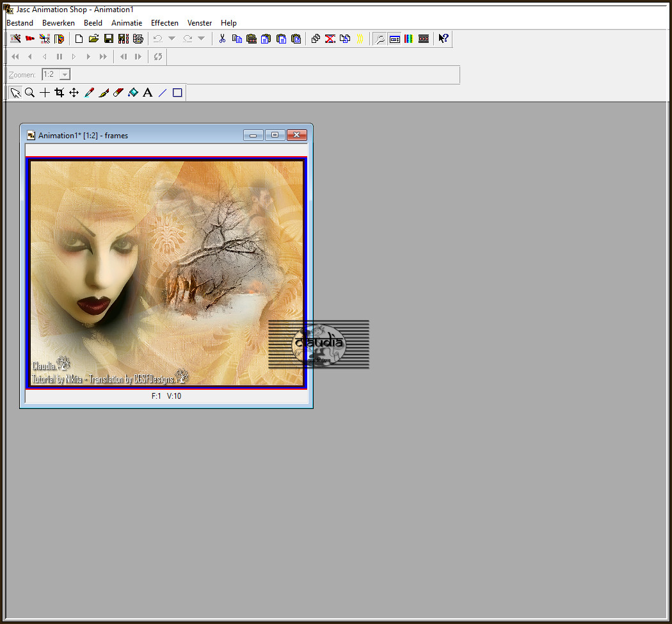This screenshot has height=624, width=672.
Task: Open the Beeld menu
Action: (93, 23)
